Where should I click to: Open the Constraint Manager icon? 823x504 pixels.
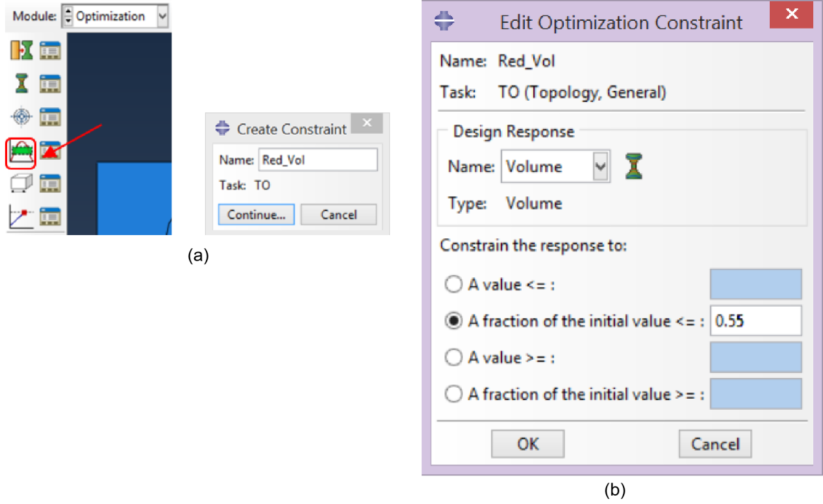(x=50, y=149)
